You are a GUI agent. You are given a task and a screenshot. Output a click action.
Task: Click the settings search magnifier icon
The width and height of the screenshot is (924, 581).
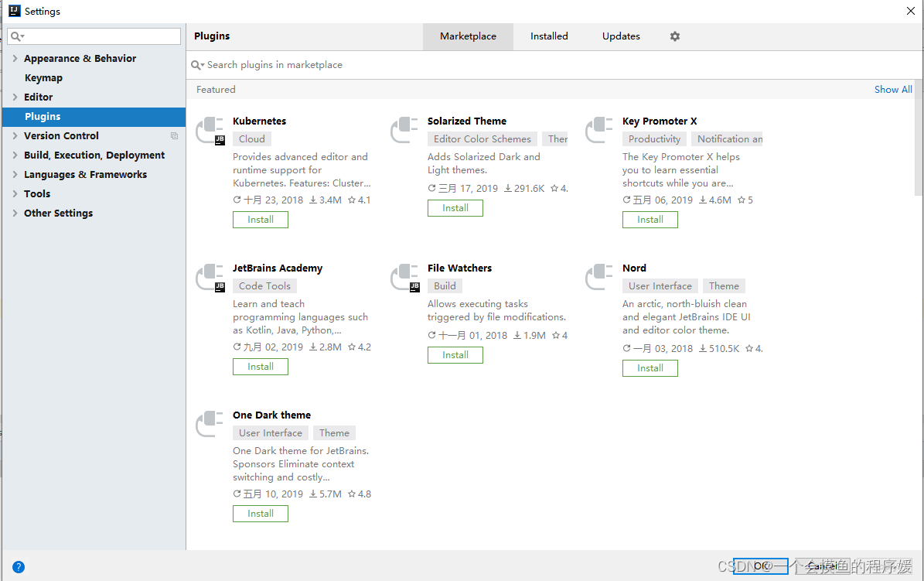(16, 36)
